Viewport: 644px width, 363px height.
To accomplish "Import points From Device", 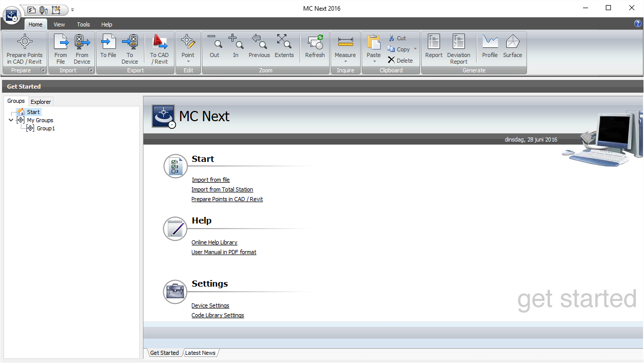I will (82, 49).
